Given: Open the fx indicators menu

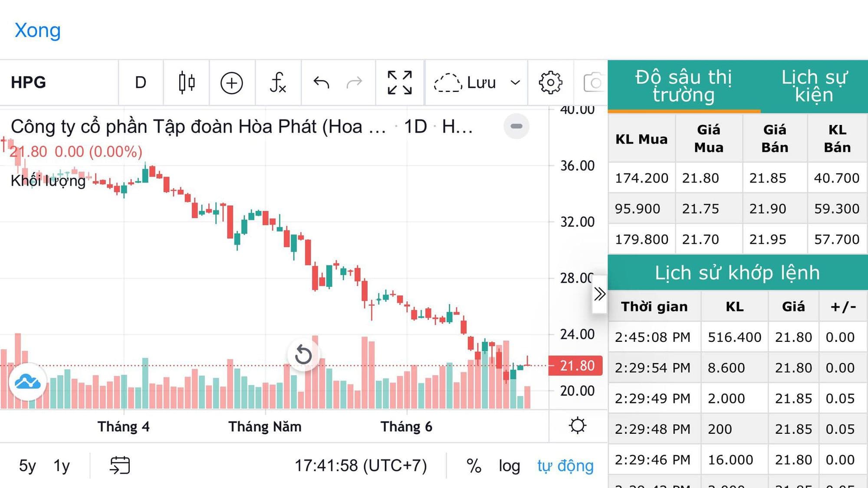Looking at the screenshot, I should tap(278, 82).
